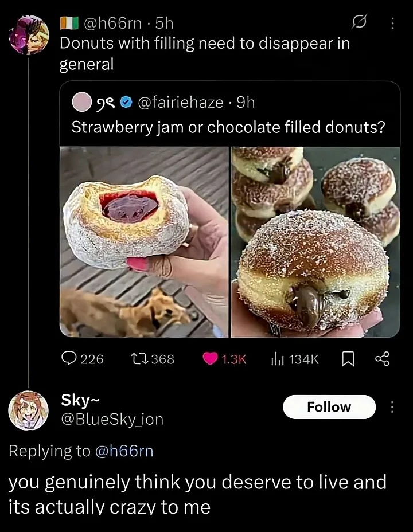Image resolution: width=413 pixels, height=532 pixels.
Task: Unlike the post via the pink heart
Action: pyautogui.click(x=211, y=359)
